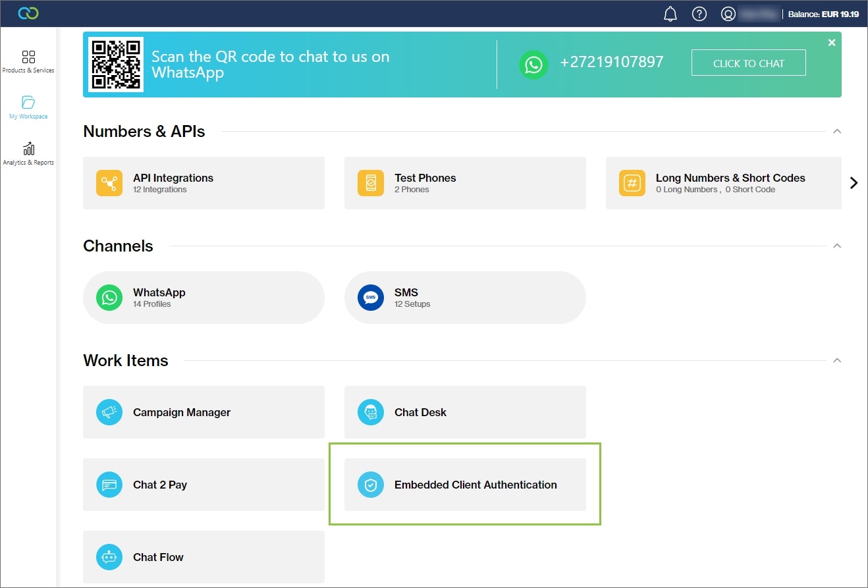
Task: Click the API Integrations icon
Action: [x=109, y=183]
